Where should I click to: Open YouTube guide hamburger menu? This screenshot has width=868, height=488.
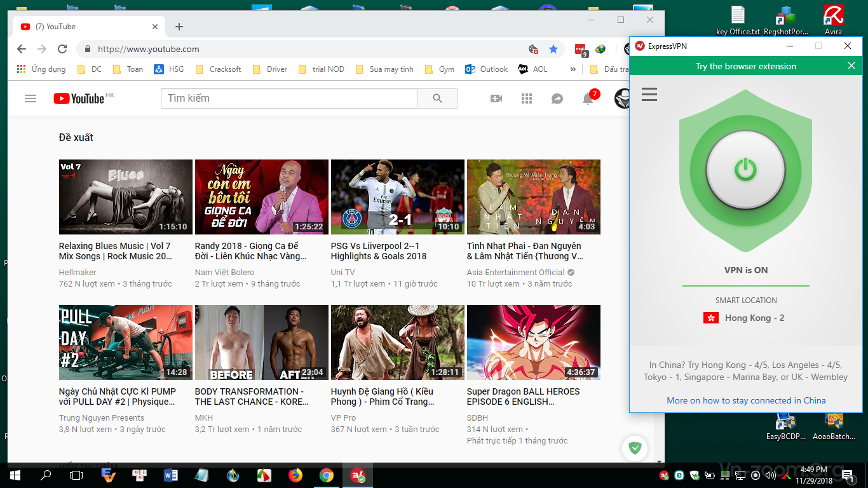[x=31, y=98]
